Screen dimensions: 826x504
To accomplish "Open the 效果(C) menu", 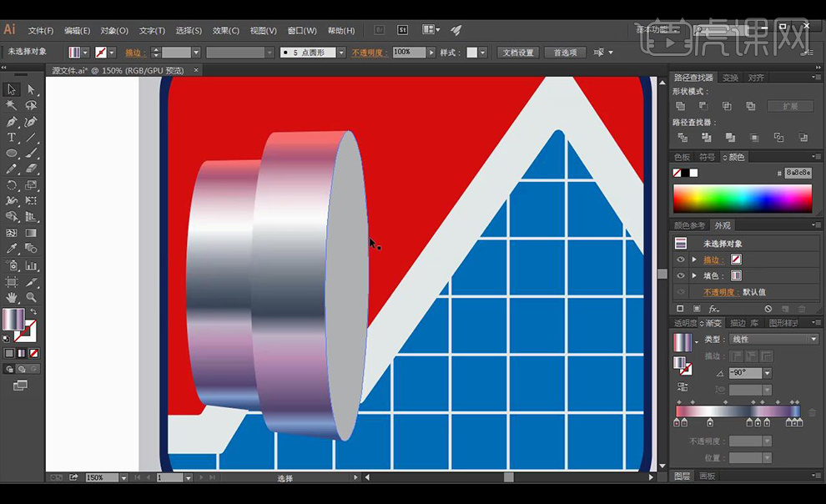I will [225, 31].
